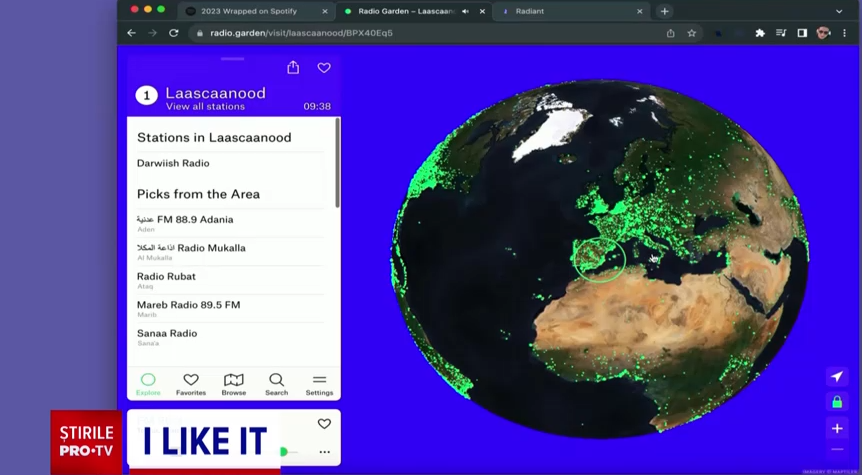
Task: Toggle the green globe lock
Action: pyautogui.click(x=837, y=402)
